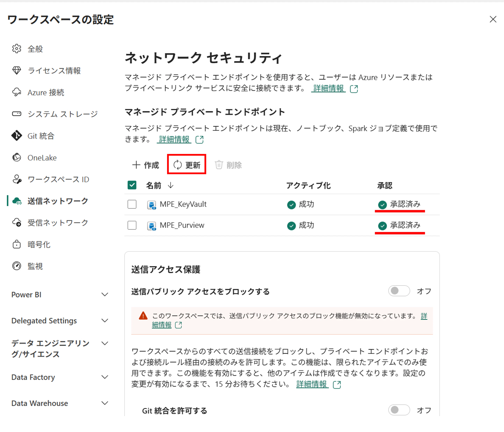Click the 削除 trash icon
The width and height of the screenshot is (504, 432).
pos(219,165)
